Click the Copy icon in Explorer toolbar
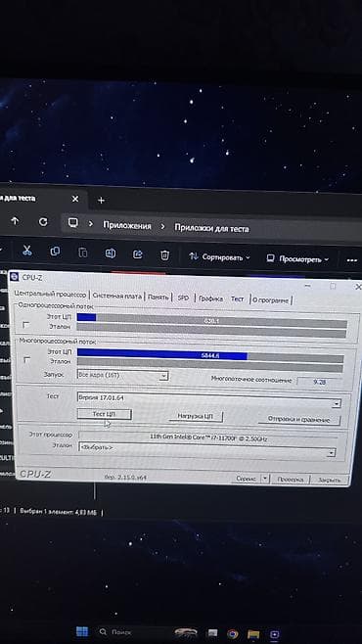 [55, 251]
